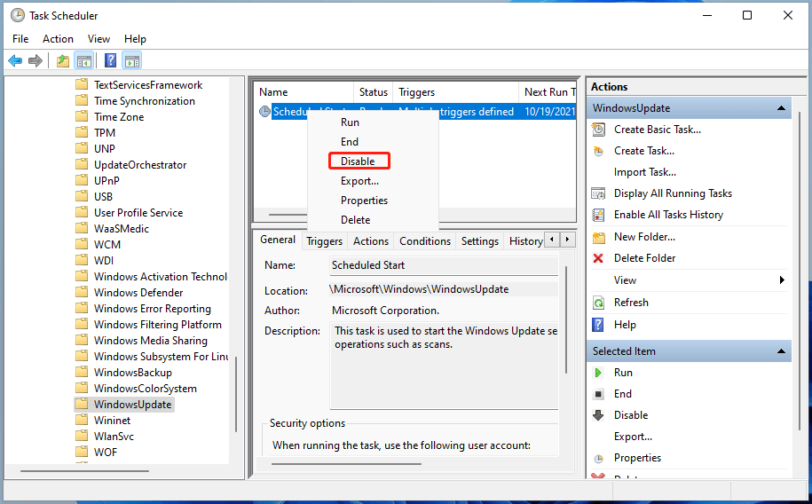The image size is (812, 504).
Task: Open the File menu
Action: click(20, 39)
